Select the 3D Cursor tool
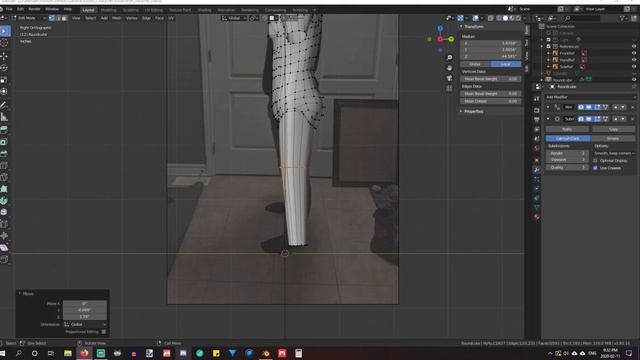The height and width of the screenshot is (360, 640). coord(4,43)
